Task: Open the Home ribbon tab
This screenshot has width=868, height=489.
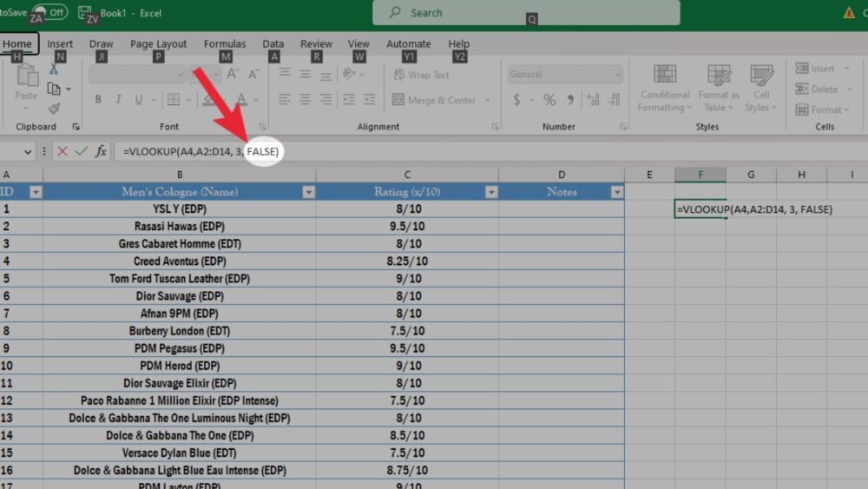Action: (x=17, y=43)
